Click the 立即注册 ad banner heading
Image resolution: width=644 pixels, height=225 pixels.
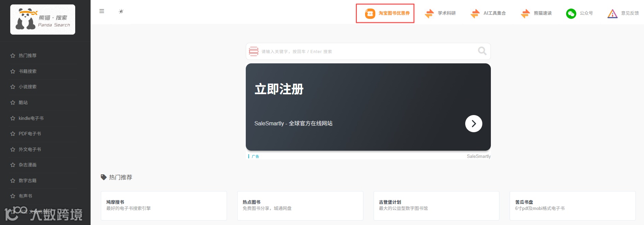pos(279,89)
